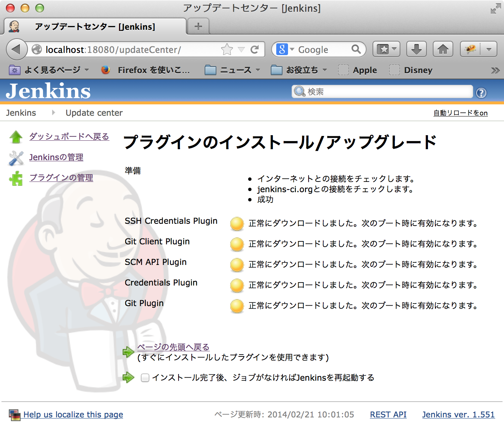Viewport: 504px width, 438px height.
Task: Open Jenkinsの管理 link
Action: tap(56, 157)
